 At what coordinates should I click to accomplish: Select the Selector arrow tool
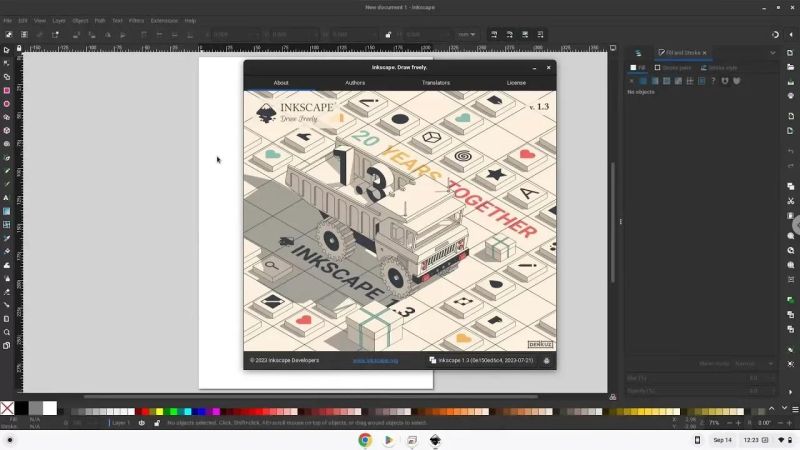coord(7,50)
